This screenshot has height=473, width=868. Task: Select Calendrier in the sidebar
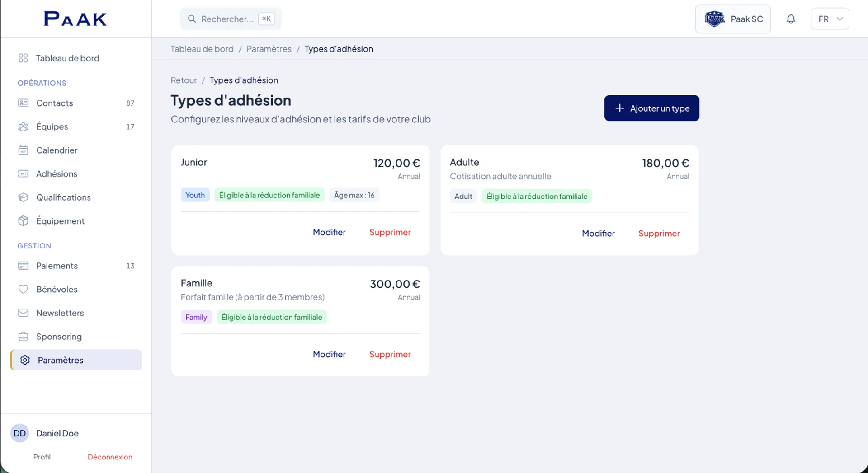(76, 150)
